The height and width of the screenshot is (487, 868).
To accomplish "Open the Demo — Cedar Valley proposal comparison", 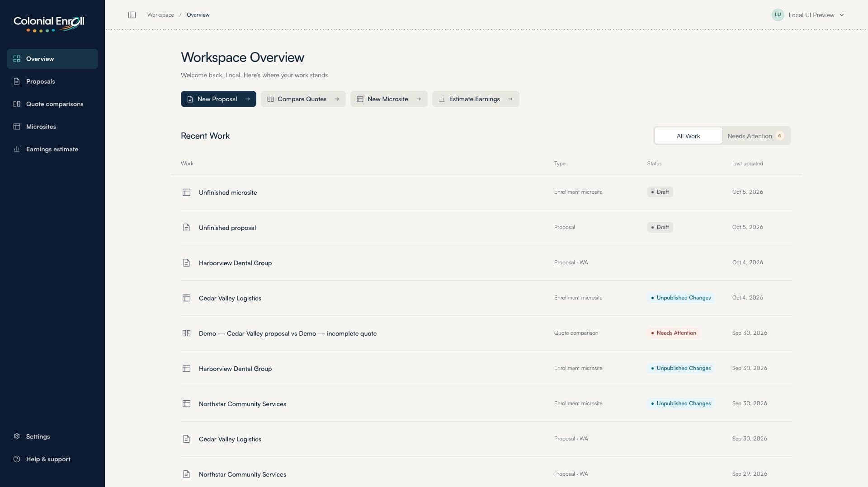I will 486,333.
